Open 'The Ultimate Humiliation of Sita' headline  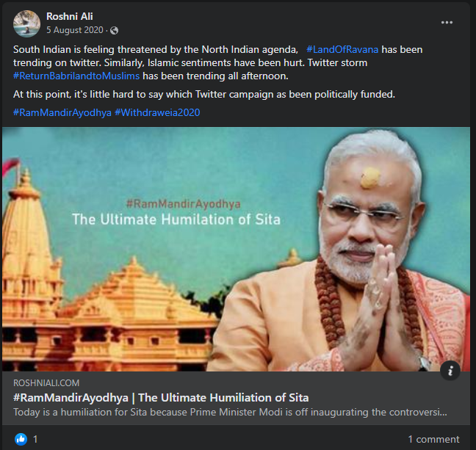(161, 398)
